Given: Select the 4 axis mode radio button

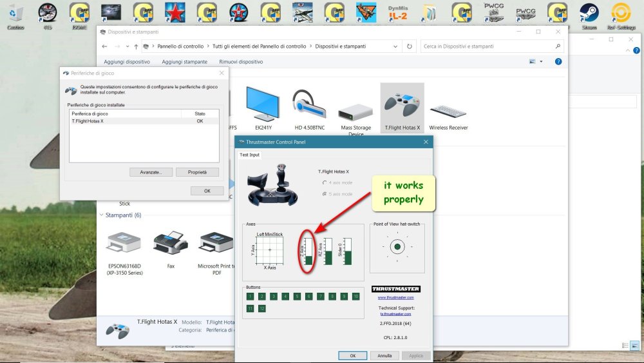Looking at the screenshot, I should pos(323,183).
